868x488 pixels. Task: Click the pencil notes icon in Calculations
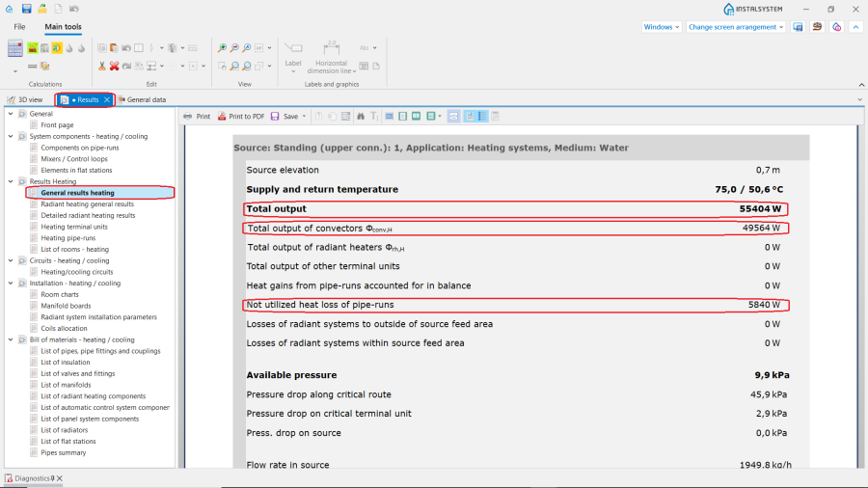click(44, 67)
